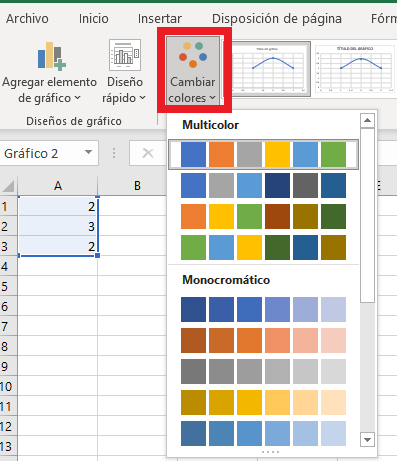Image resolution: width=397 pixels, height=461 pixels.
Task: Click Cambiar colores button
Action: (x=193, y=71)
